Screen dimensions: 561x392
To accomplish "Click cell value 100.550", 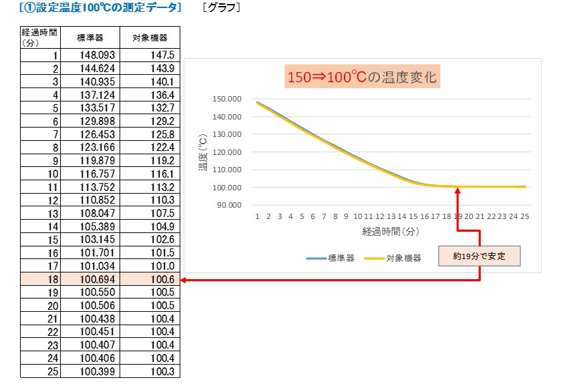I will (98, 292).
